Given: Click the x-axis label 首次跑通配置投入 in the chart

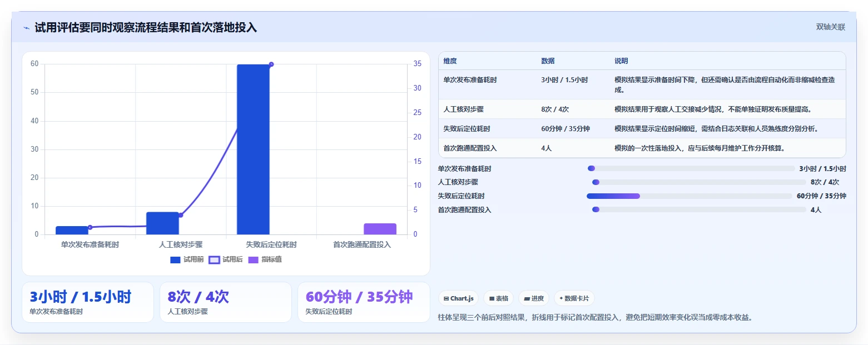Looking at the screenshot, I should click(362, 244).
